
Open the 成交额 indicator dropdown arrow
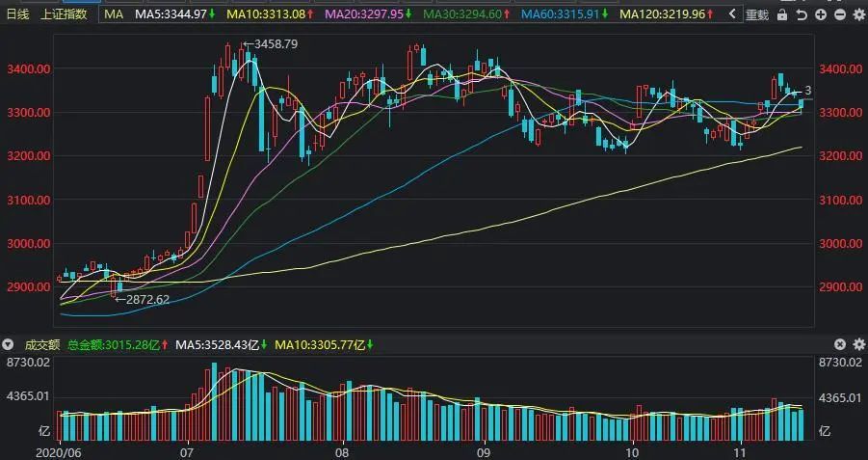[x=7, y=344]
